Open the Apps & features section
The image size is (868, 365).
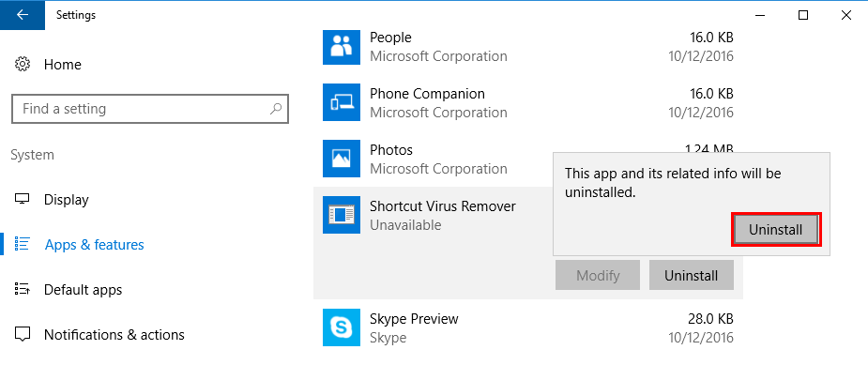94,245
